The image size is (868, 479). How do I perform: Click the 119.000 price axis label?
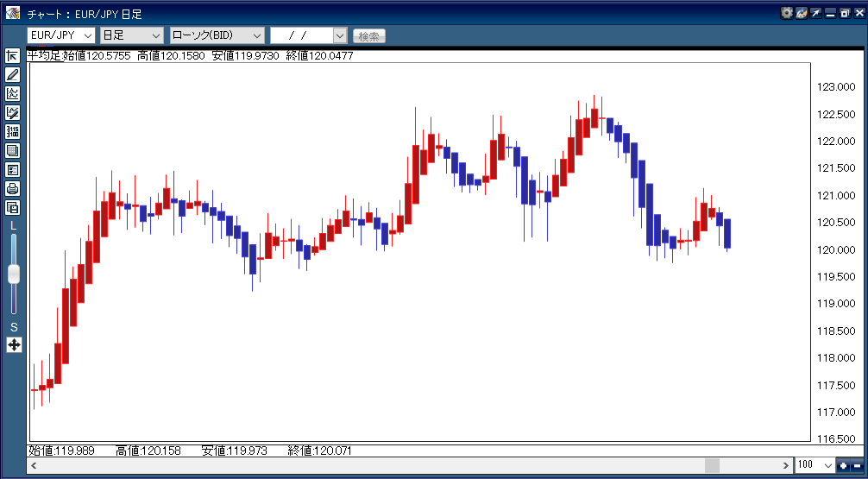pos(836,304)
